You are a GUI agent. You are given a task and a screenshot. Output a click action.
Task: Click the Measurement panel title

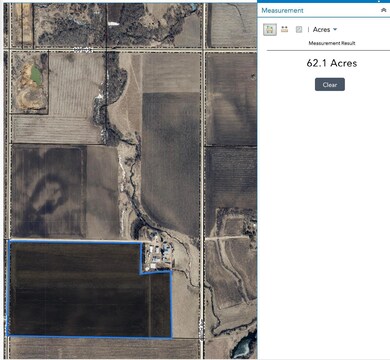tap(282, 10)
